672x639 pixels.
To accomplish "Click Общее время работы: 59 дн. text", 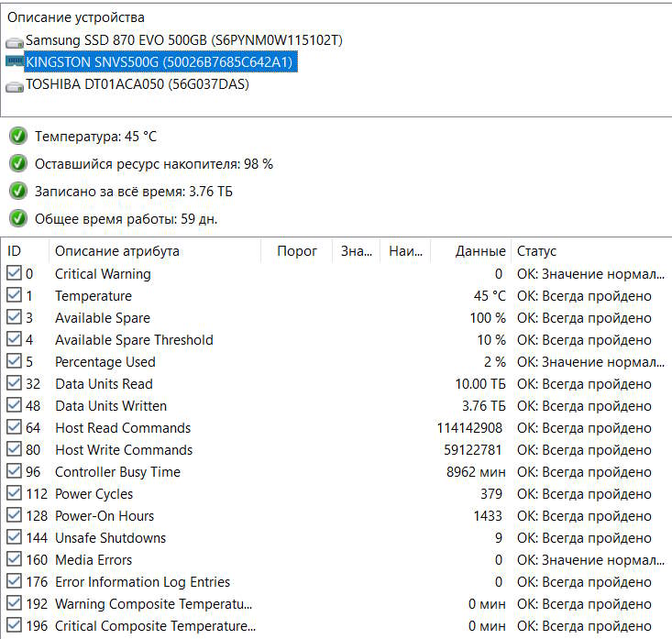I will [126, 219].
